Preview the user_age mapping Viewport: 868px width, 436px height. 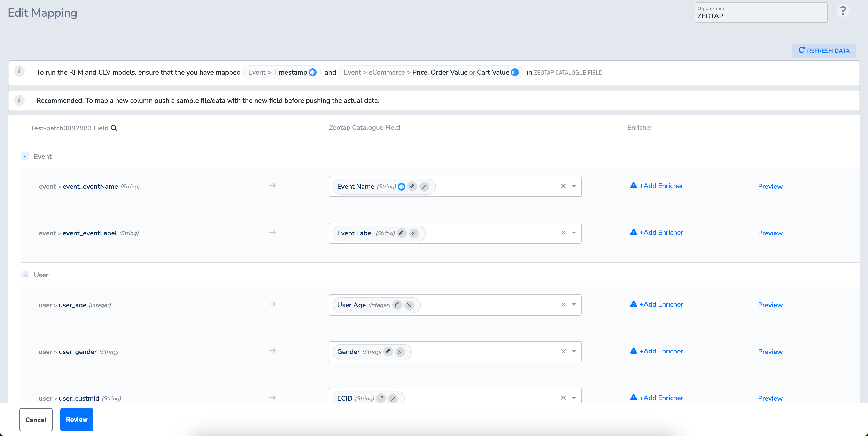pos(770,305)
